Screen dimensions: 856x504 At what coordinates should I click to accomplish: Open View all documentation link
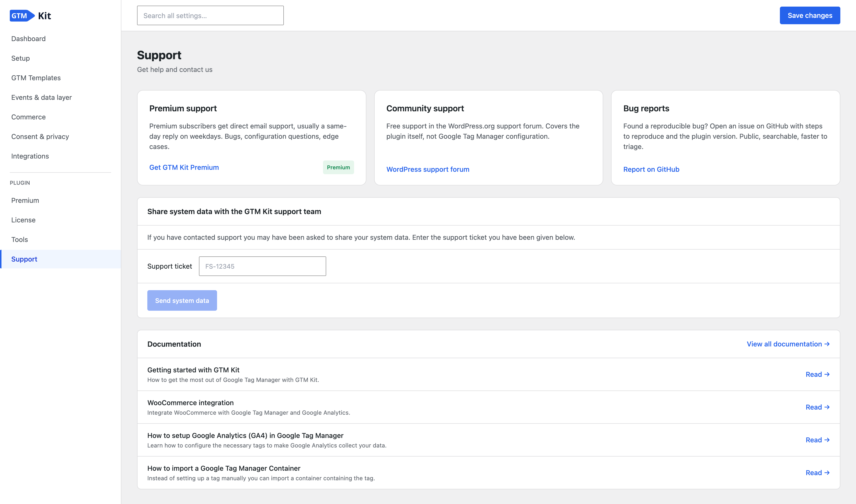click(x=788, y=344)
